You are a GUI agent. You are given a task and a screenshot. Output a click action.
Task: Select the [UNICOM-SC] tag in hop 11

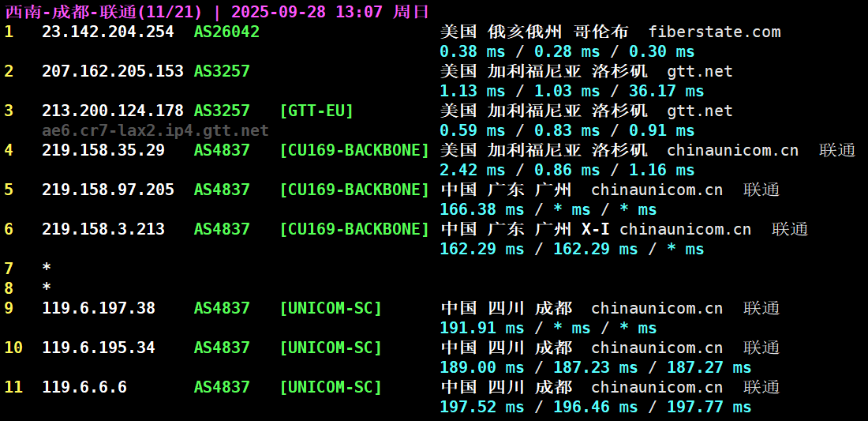coord(331,387)
